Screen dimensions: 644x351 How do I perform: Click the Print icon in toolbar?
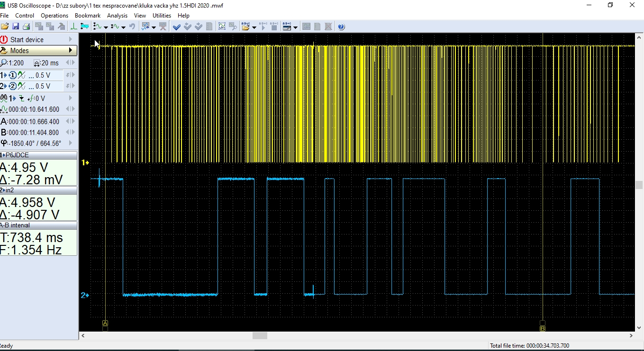coord(27,27)
